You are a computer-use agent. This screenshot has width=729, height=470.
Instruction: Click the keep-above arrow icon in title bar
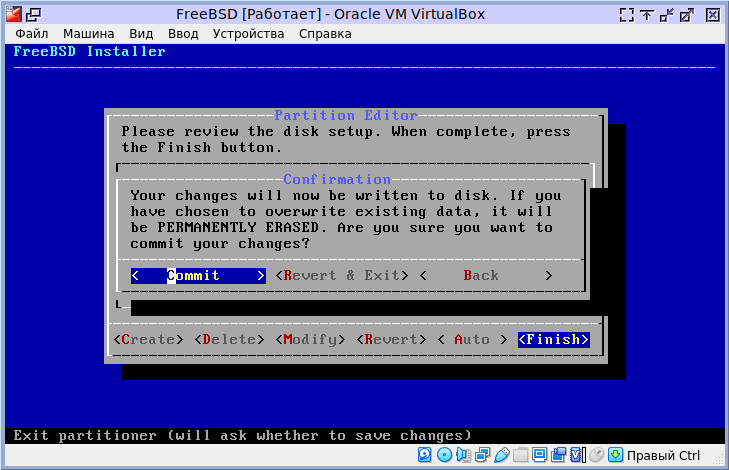tap(646, 15)
